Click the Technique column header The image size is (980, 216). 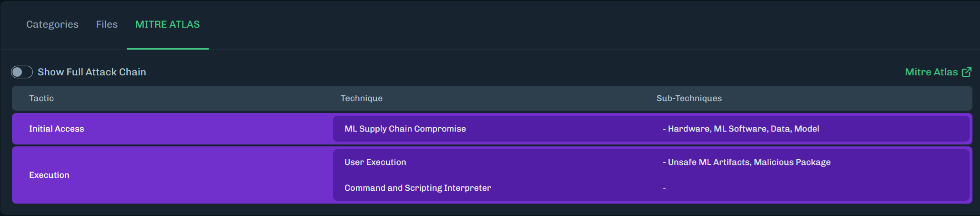[x=361, y=98]
